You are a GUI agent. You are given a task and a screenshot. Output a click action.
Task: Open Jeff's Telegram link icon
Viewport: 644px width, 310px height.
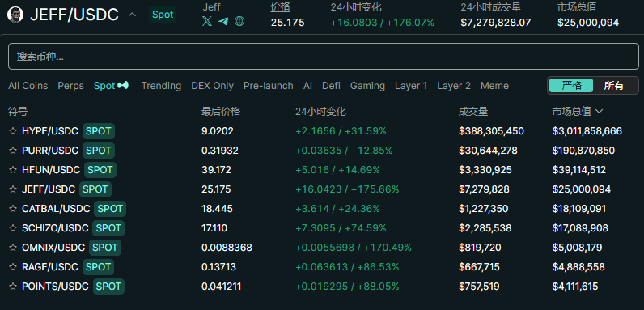click(x=223, y=21)
